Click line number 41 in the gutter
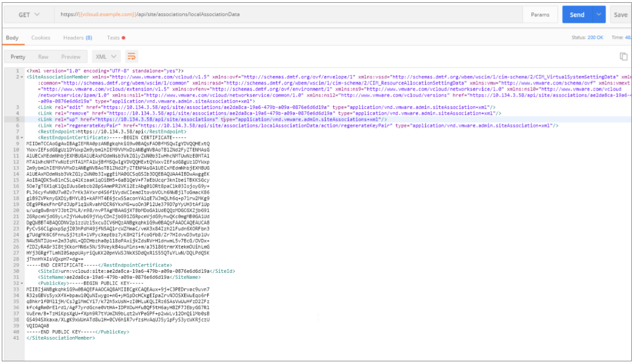Image resolution: width=634 pixels, height=364 pixels. click(x=16, y=338)
